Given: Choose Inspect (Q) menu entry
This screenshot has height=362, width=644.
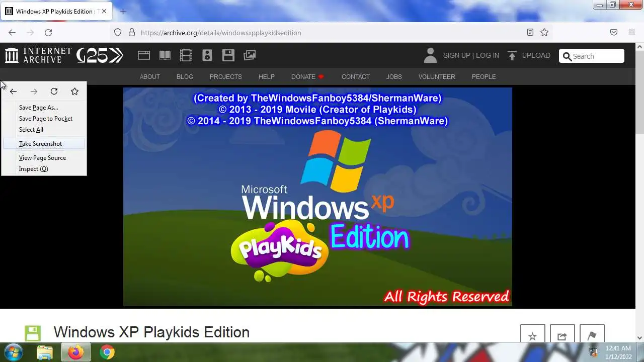Looking at the screenshot, I should (x=44, y=169).
